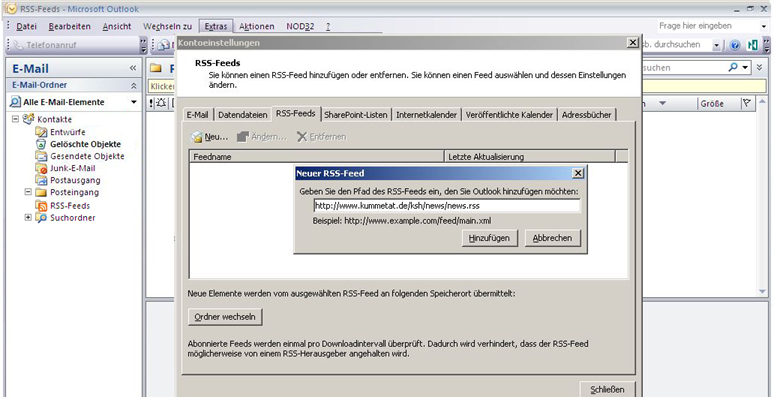
Task: Click the Kontakte mailbox icon in the tree
Action: [x=29, y=119]
